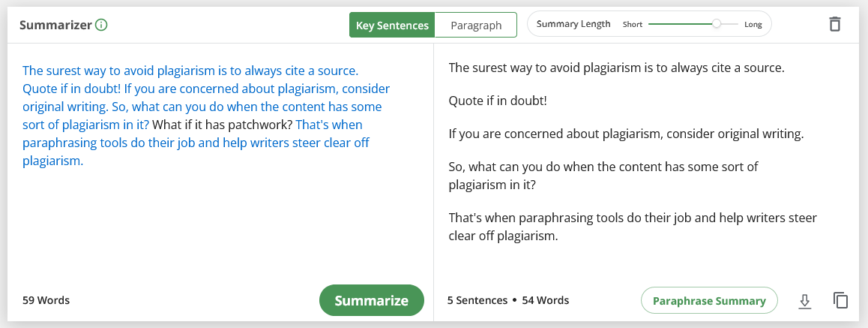Click the 'Quote if in doubt!' summary line

[498, 100]
